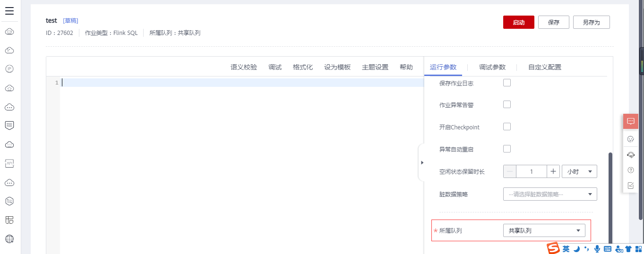Open the 小时 time unit dropdown
This screenshot has width=644, height=254.
[x=579, y=171]
